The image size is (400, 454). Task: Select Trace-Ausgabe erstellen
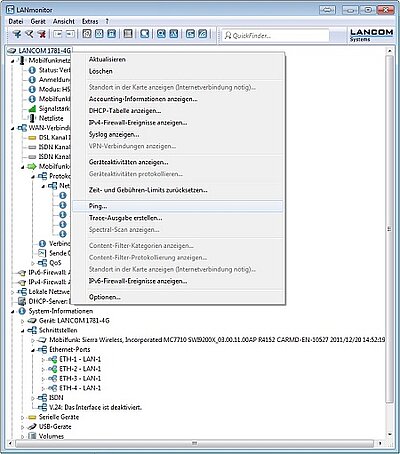[x=178, y=218]
